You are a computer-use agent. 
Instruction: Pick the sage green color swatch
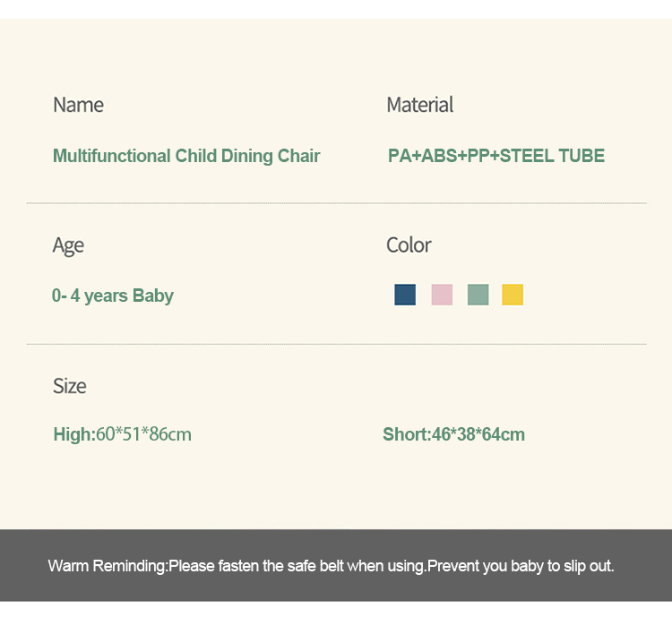pyautogui.click(x=478, y=295)
